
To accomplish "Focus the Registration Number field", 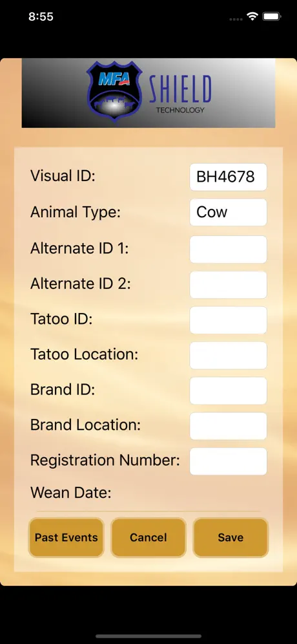I will click(x=228, y=461).
